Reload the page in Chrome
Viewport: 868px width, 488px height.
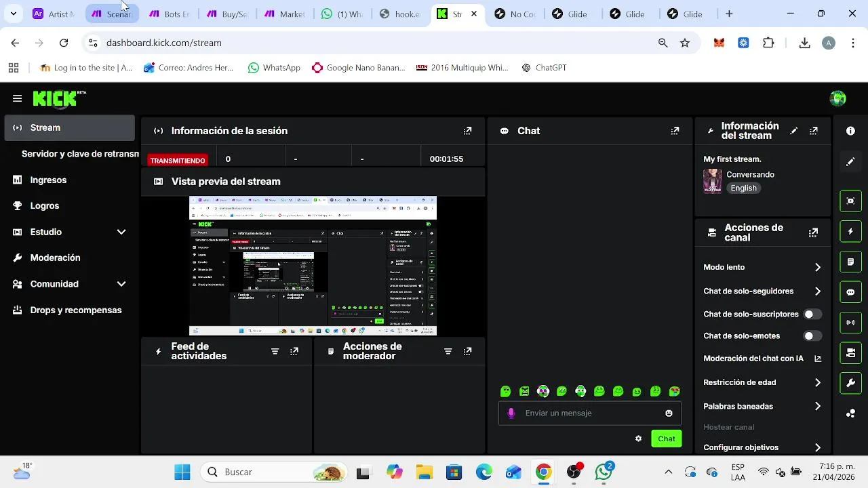pos(64,43)
